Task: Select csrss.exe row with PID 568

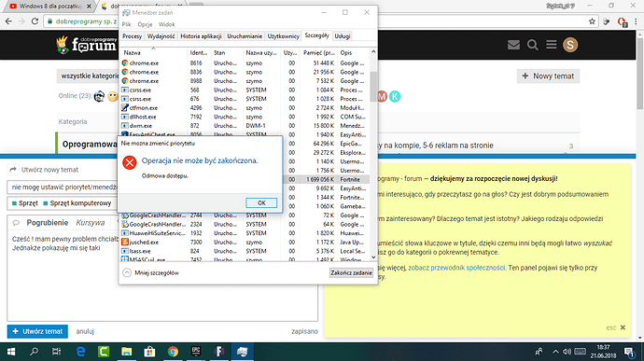Action: (x=245, y=90)
